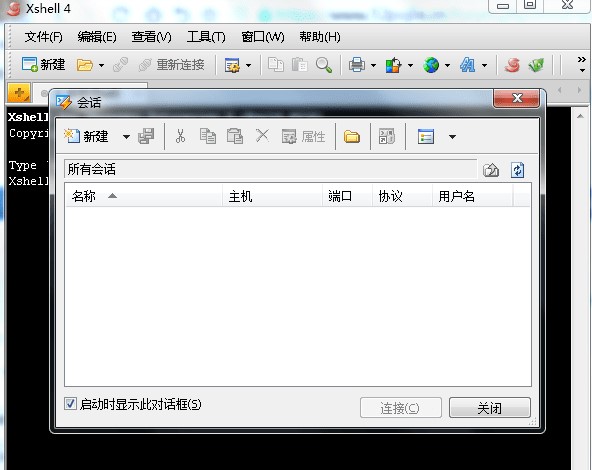This screenshot has height=470, width=592.
Task: Click the green Xftp icon in toolbar
Action: tap(536, 65)
